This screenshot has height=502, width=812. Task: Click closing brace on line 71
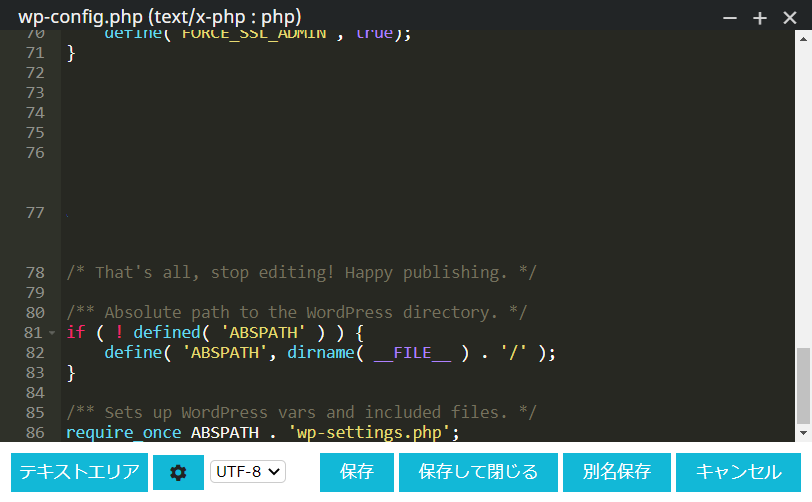pos(71,53)
